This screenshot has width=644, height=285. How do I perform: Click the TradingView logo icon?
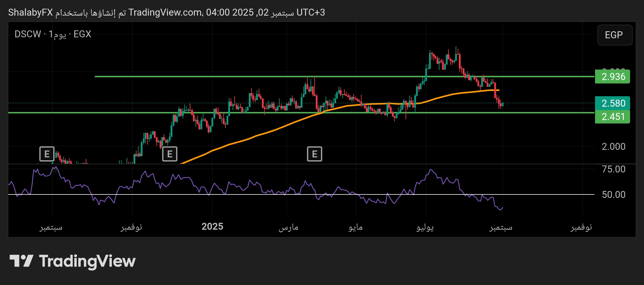click(21, 261)
